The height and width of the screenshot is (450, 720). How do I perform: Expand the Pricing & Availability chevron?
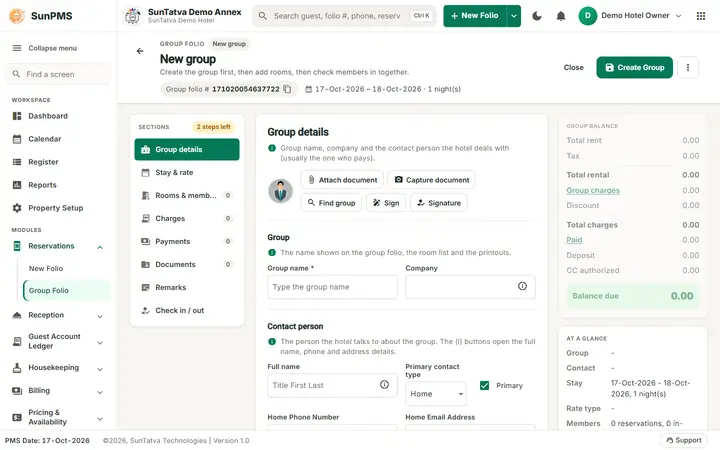click(100, 418)
